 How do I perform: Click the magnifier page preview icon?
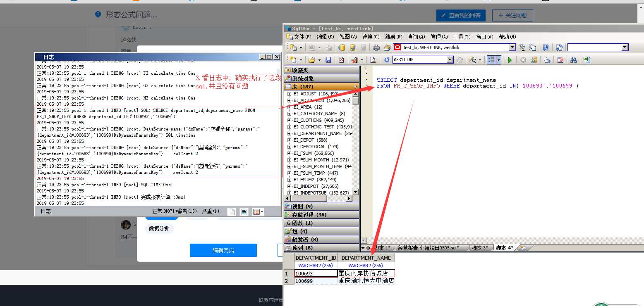tap(373, 60)
